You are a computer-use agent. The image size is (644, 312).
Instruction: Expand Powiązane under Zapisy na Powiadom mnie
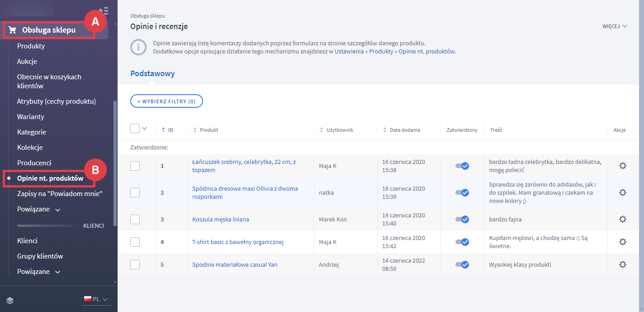pyautogui.click(x=39, y=210)
